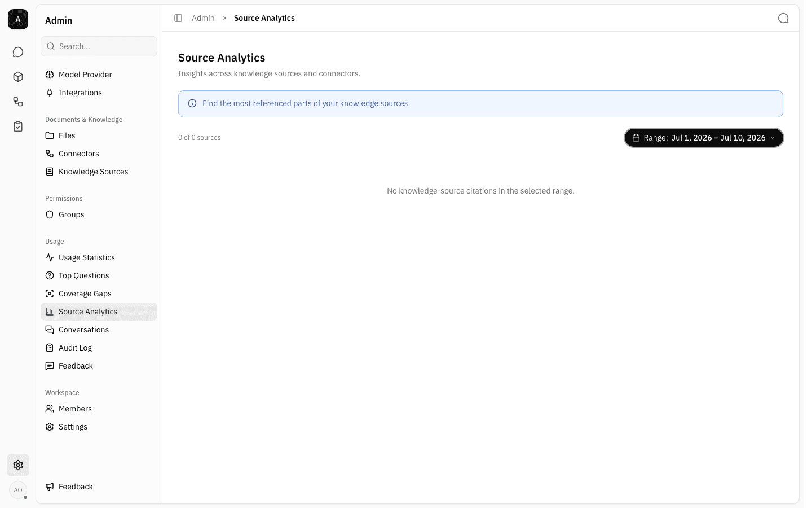Viewport: 812px width, 508px height.
Task: Click the question mark icon beside Top Questions
Action: (50, 275)
